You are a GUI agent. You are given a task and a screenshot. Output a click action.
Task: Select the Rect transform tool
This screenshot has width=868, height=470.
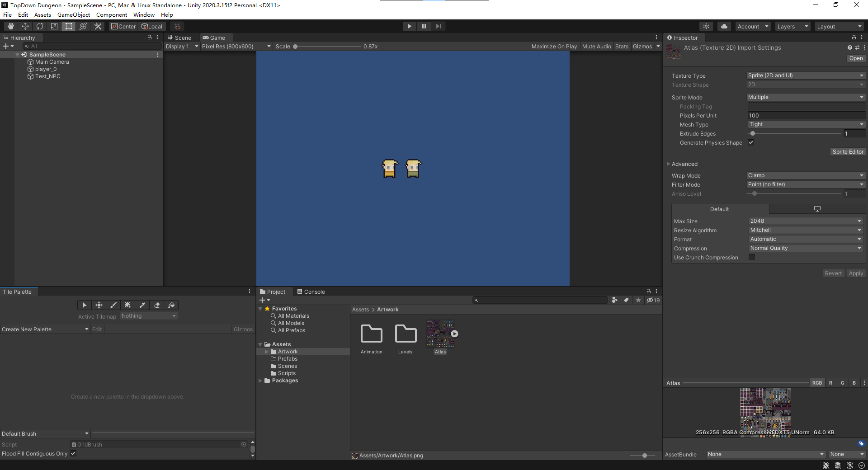pos(69,26)
